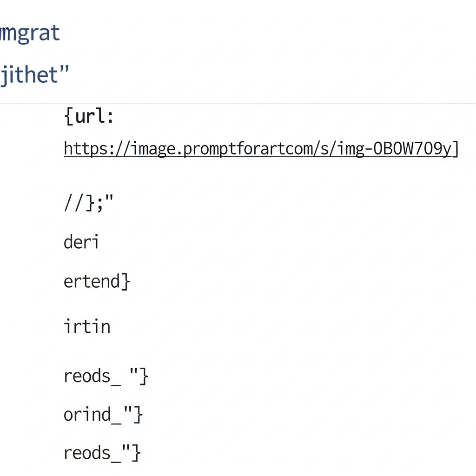Screen dimensions: 476x476
Task: Select the "irtin" text line
Action: point(87,326)
